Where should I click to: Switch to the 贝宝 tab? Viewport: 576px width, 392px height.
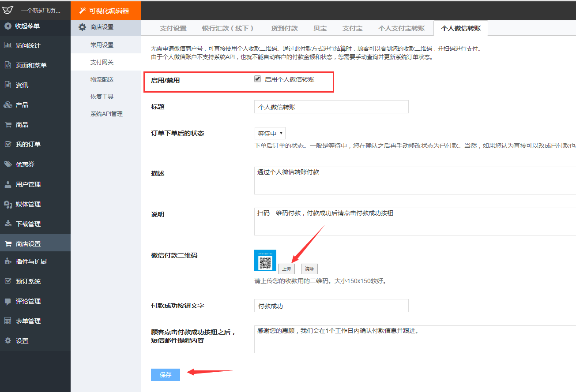click(x=320, y=28)
